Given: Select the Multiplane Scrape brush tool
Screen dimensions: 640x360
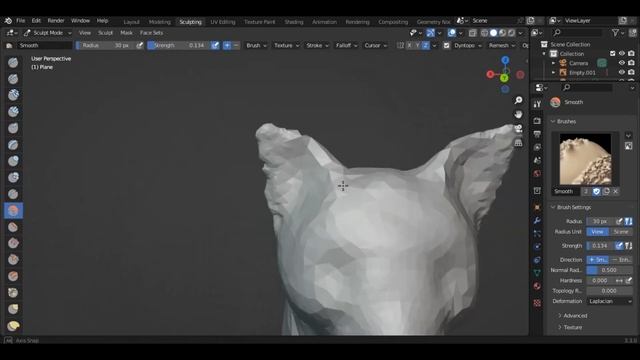Looking at the screenshot, I should 13,276.
